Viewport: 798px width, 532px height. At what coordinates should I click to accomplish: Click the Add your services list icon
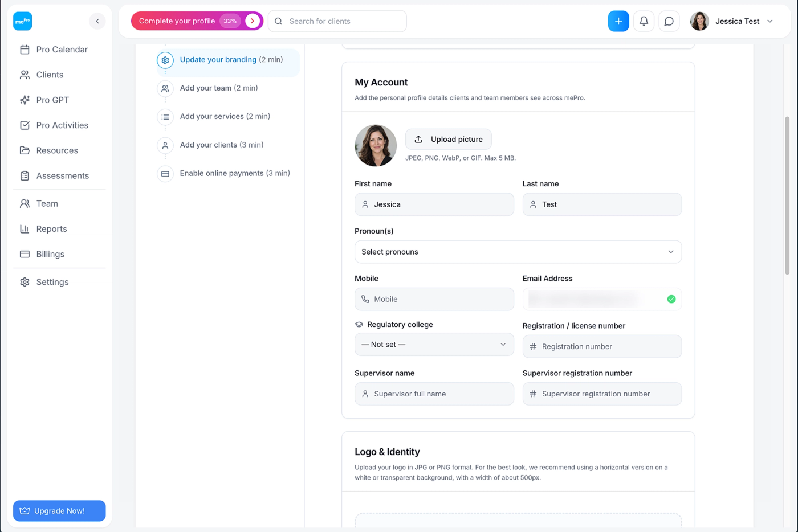pos(165,117)
